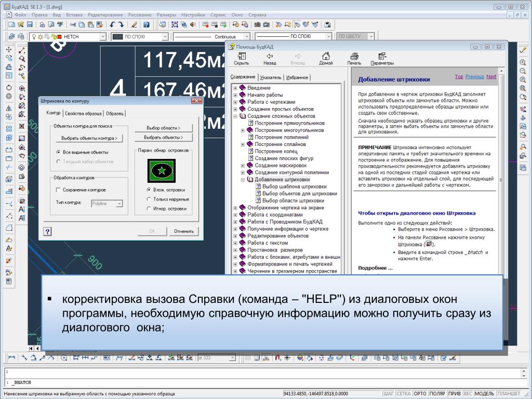Click the Hide button in help window
Screen dimensions: 532x399
click(242, 58)
